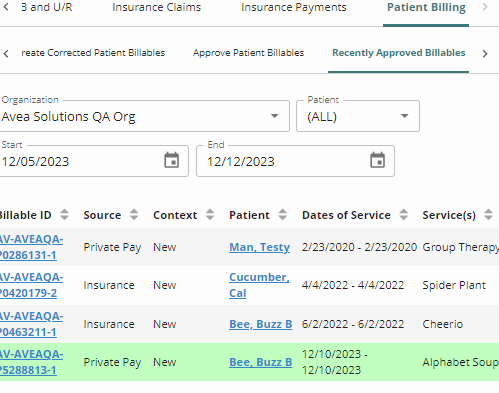Show next main tabs with right chevron
499x393 pixels.
point(485,7)
